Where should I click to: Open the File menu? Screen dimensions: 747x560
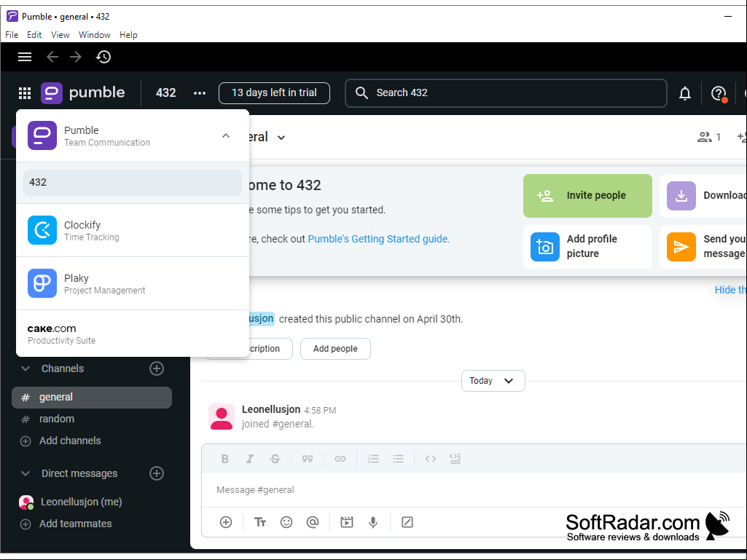click(x=12, y=35)
